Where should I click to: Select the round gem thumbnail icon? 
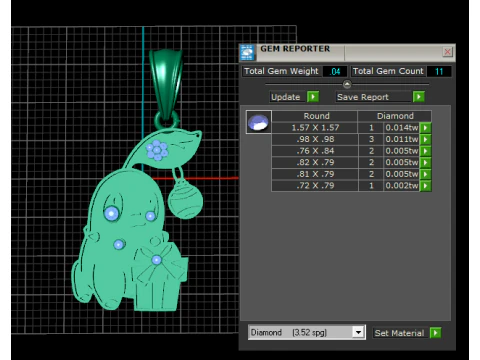tap(259, 122)
